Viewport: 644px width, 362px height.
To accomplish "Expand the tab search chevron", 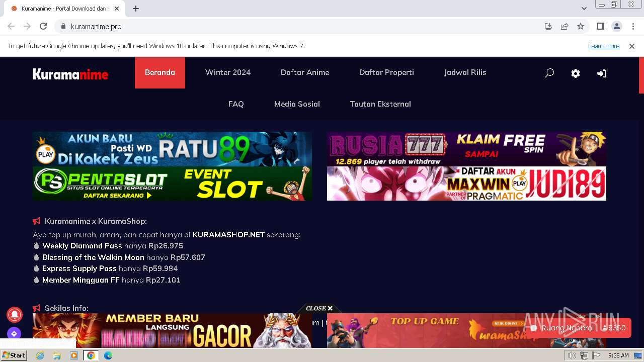I will (x=584, y=9).
